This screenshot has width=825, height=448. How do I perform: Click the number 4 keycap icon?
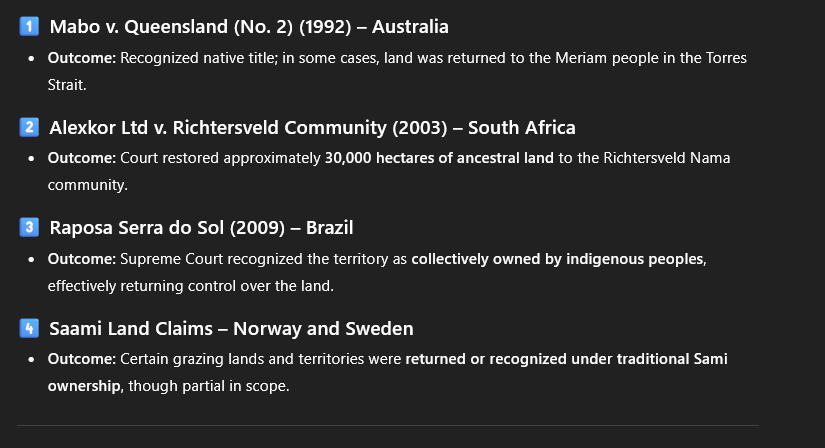pyautogui.click(x=28, y=328)
